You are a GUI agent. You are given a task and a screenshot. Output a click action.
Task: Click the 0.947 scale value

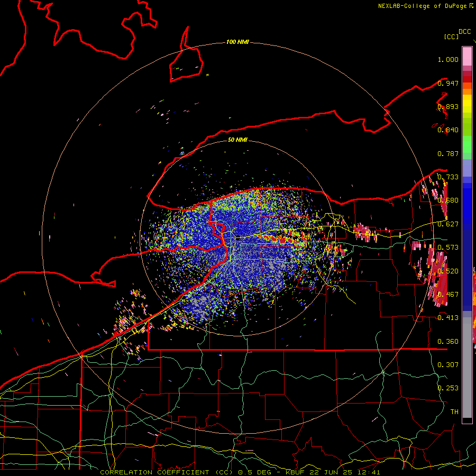click(x=448, y=83)
